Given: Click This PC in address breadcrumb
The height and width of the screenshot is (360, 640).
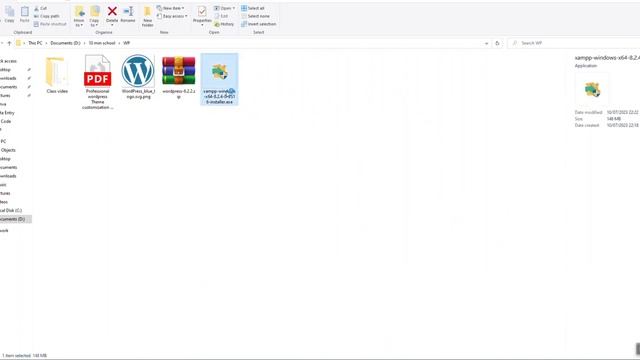Looking at the screenshot, I should point(35,43).
